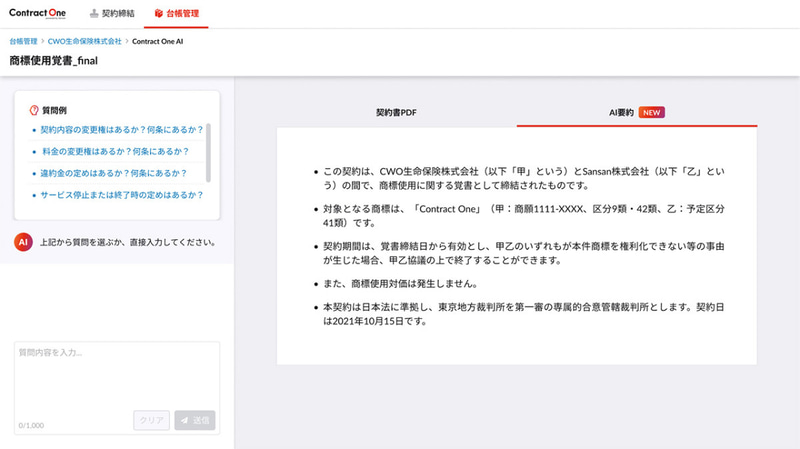800x449 pixels.
Task: Click the 上記から質問を選ぶか prompt message
Action: pyautogui.click(x=128, y=242)
